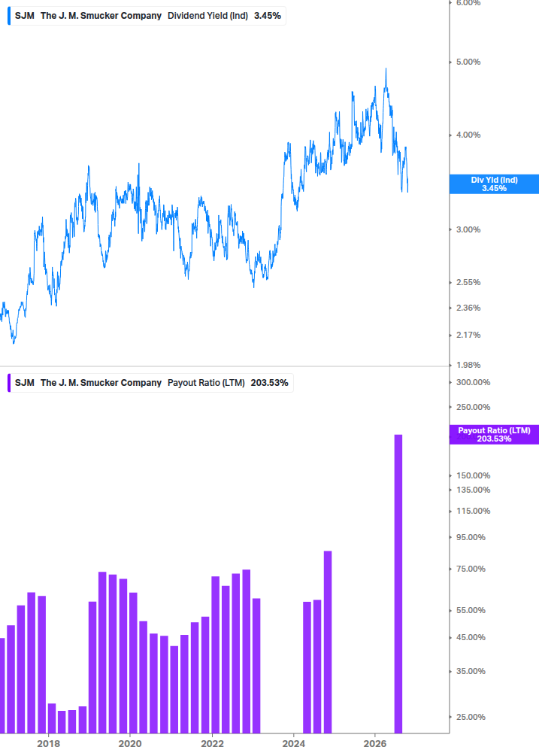Click the Payout Ratio (LTM) legend text
Screen dimensions: 539x756
[206, 383]
